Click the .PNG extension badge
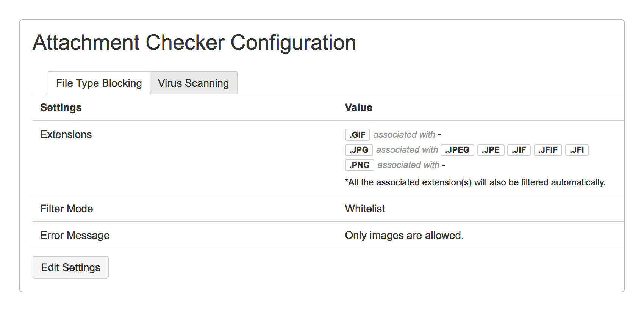 (359, 165)
